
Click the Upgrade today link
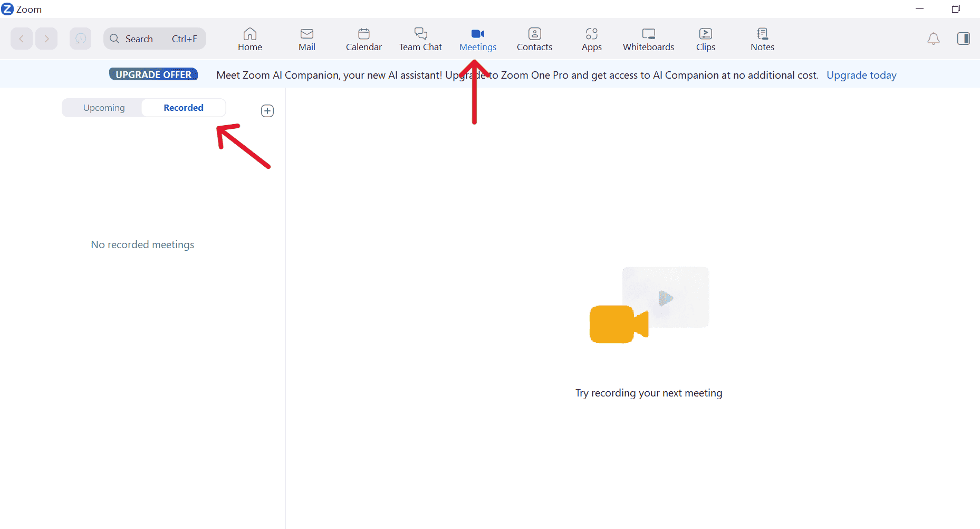click(861, 74)
